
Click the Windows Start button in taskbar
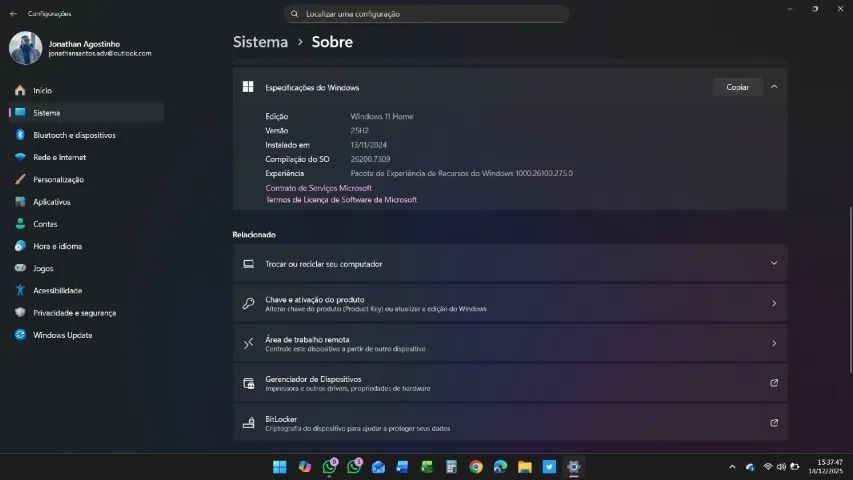(279, 467)
